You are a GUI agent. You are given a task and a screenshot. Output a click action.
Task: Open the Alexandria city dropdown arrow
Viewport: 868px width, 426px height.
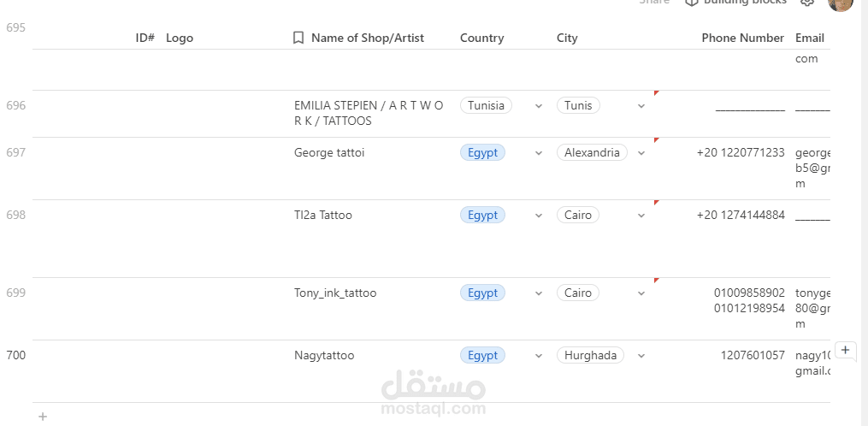pos(641,153)
